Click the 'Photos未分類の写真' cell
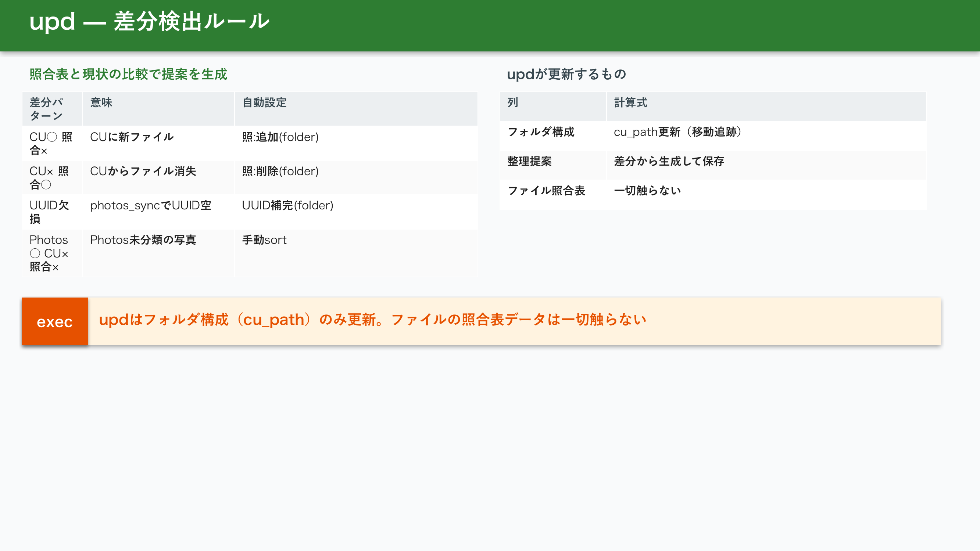The height and width of the screenshot is (551, 980). click(x=143, y=240)
